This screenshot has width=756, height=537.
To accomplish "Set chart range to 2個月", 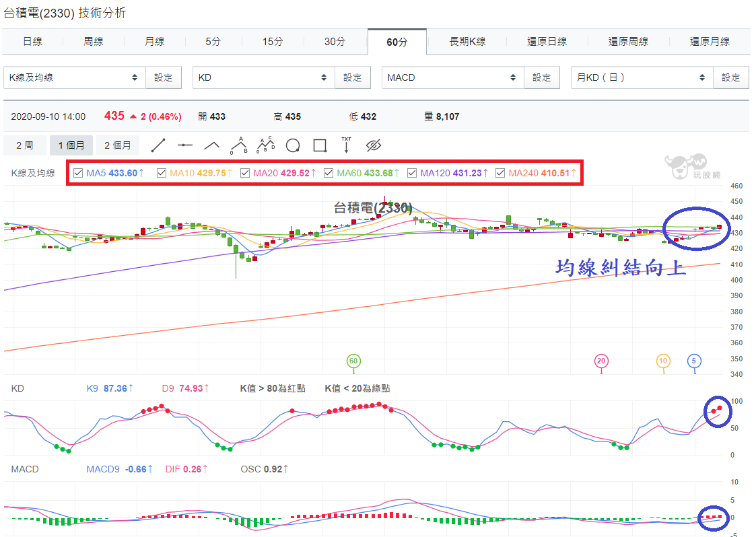I will (118, 145).
